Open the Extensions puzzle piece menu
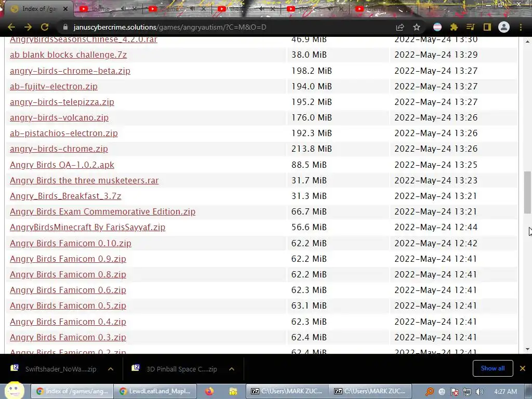This screenshot has height=399, width=532. 454,27
